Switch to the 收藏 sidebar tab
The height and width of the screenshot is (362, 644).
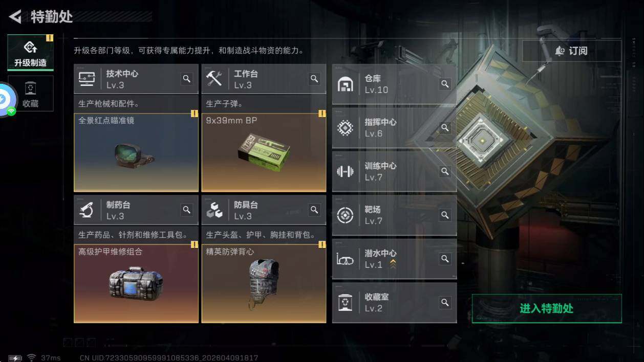pos(30,94)
